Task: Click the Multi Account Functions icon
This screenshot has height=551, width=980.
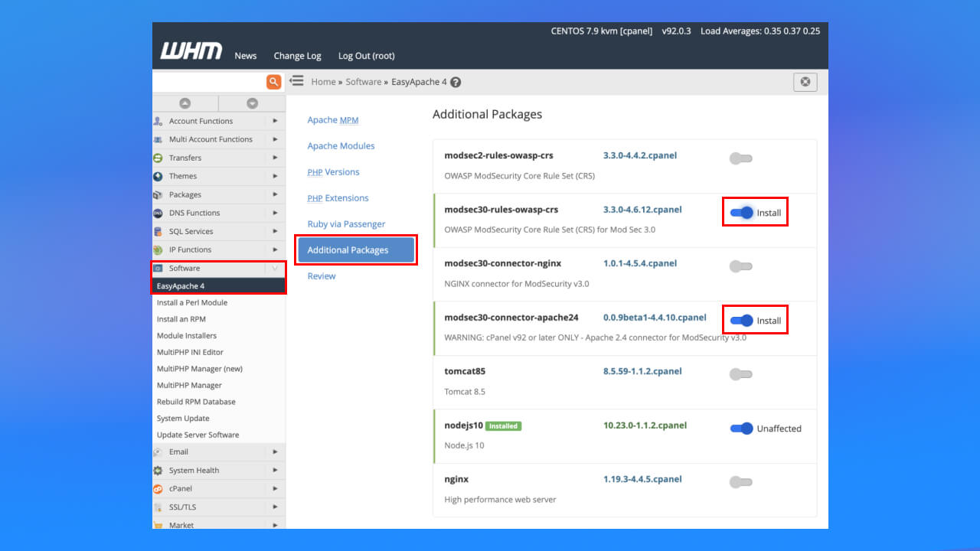Action: point(158,139)
